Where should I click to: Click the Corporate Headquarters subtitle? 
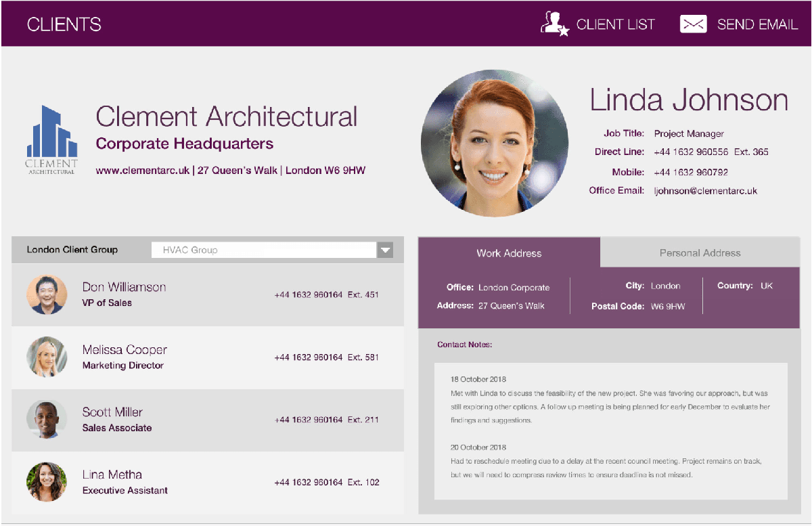(185, 144)
